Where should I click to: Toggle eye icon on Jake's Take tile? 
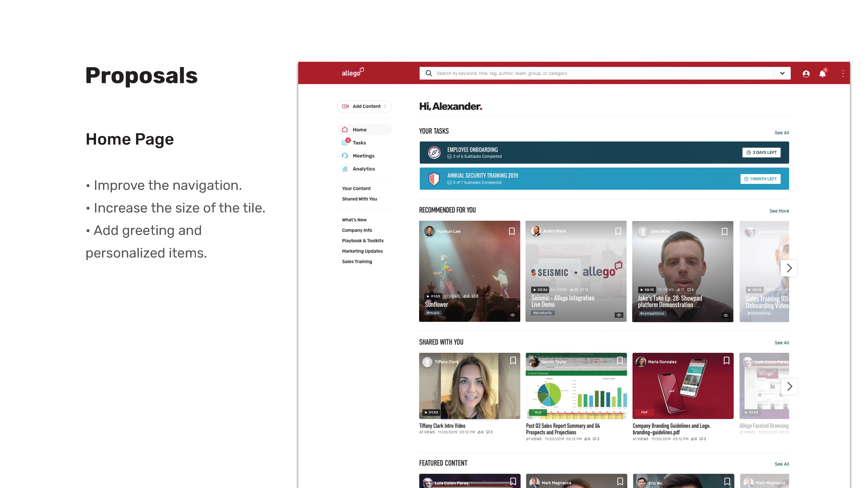[x=725, y=315]
